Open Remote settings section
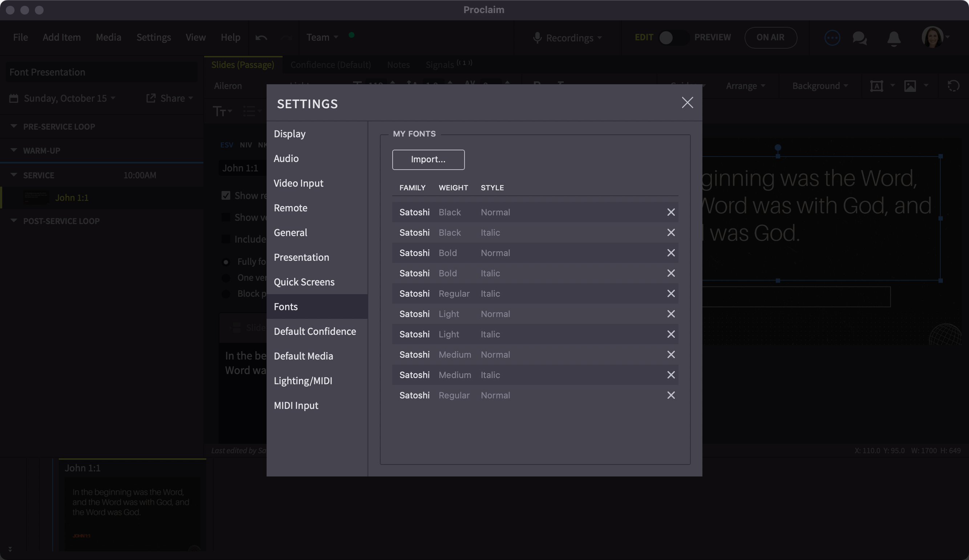The width and height of the screenshot is (969, 560). point(317,208)
